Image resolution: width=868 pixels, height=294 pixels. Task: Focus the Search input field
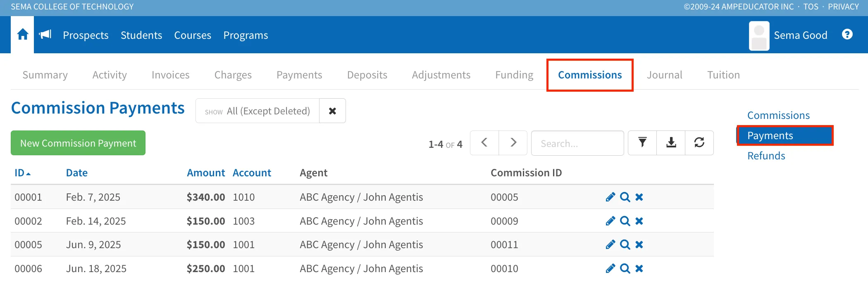point(577,143)
